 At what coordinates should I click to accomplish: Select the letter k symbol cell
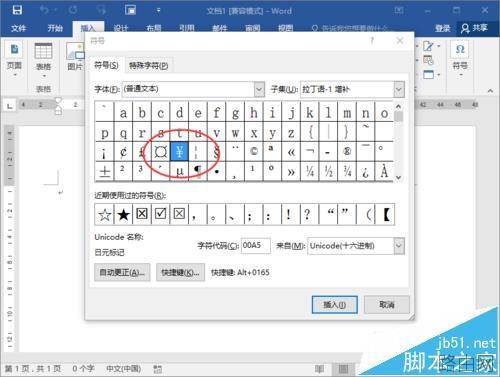click(310, 113)
